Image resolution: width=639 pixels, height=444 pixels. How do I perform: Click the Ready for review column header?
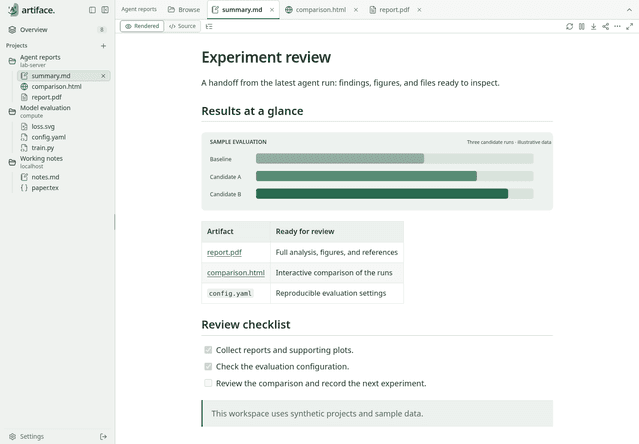pos(337,231)
